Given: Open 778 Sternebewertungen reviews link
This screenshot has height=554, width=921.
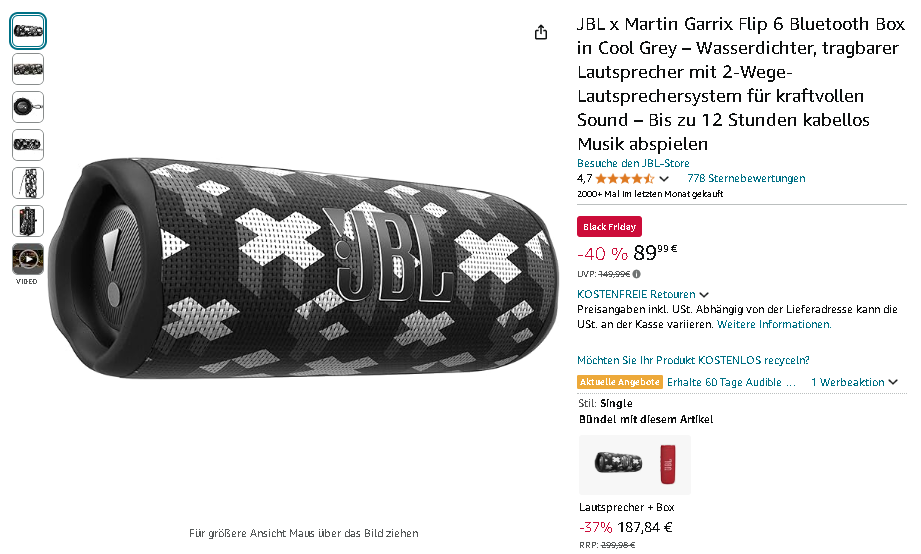Looking at the screenshot, I should click(746, 178).
